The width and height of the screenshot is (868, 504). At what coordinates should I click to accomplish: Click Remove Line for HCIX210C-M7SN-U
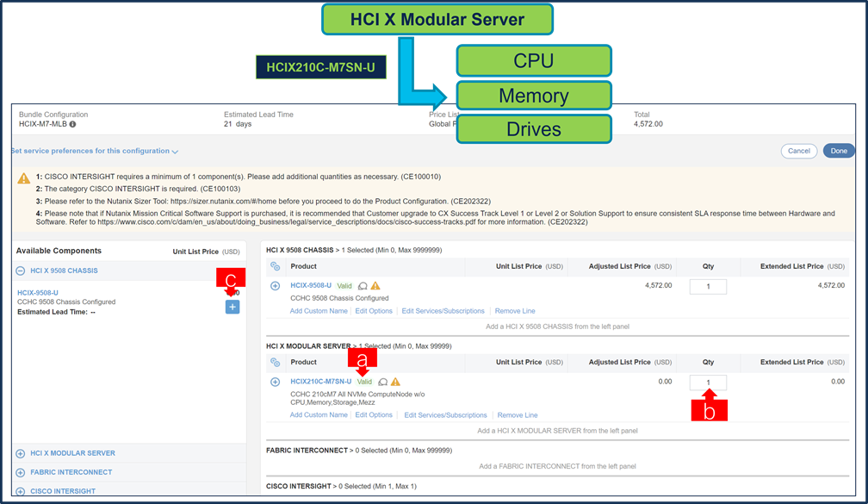click(x=518, y=415)
